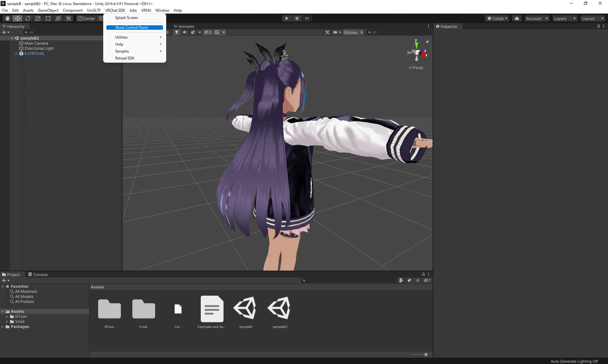Open Hierarchy create plus menu
The height and width of the screenshot is (364, 608).
point(6,32)
